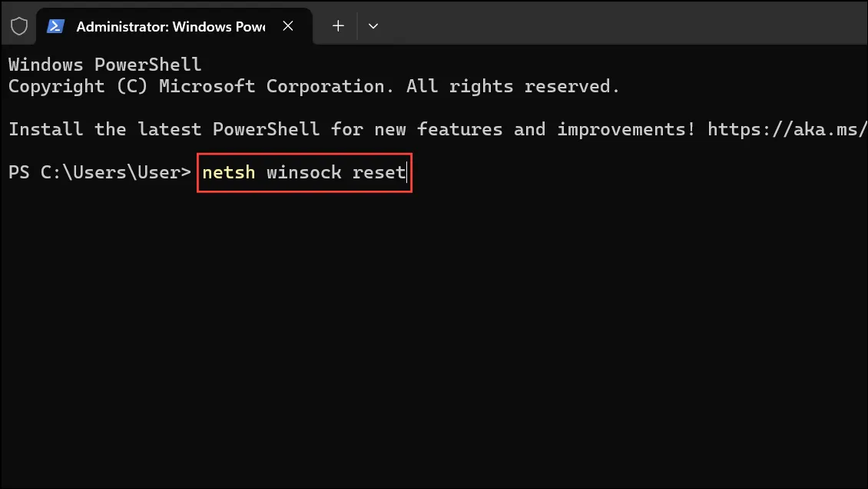The height and width of the screenshot is (489, 868).
Task: Click the administrator shield icon
Action: coord(19,26)
